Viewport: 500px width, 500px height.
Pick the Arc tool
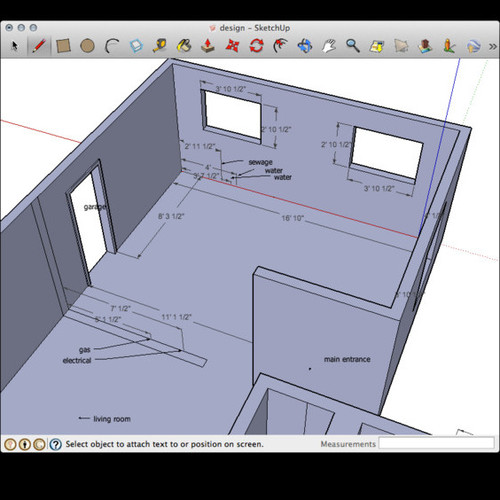[x=112, y=46]
